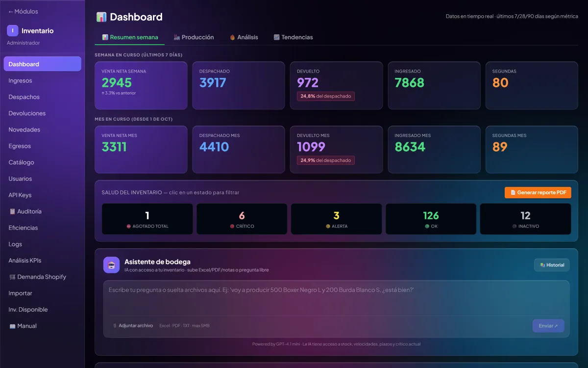This screenshot has width=588, height=368.
Task: Open the Tendencias tab
Action: [293, 37]
